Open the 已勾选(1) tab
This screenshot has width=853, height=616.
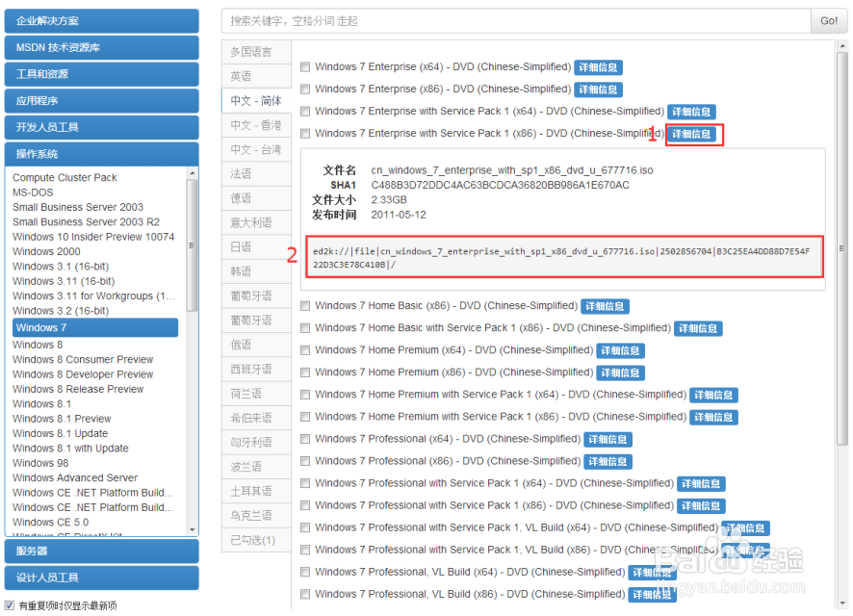(256, 540)
